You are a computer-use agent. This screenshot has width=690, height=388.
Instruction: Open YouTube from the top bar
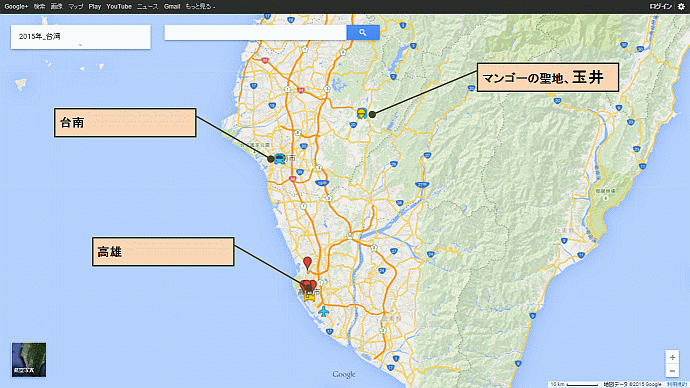click(119, 7)
